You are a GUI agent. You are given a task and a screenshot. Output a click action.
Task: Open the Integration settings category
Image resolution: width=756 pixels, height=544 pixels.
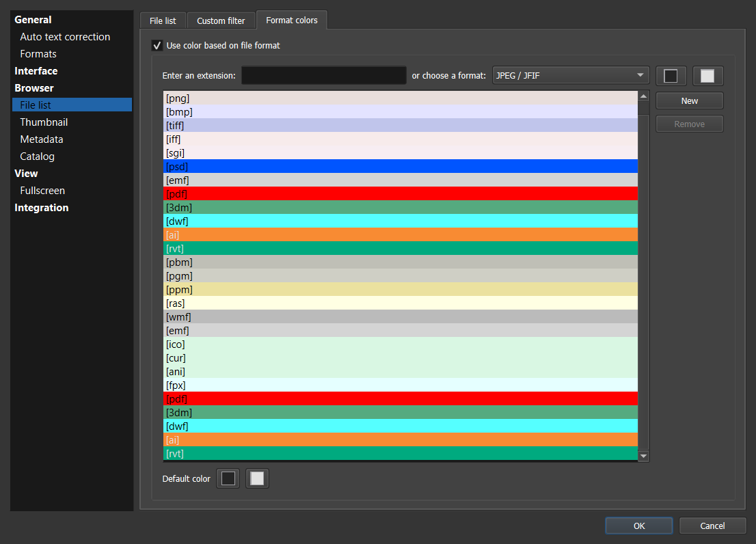point(42,208)
